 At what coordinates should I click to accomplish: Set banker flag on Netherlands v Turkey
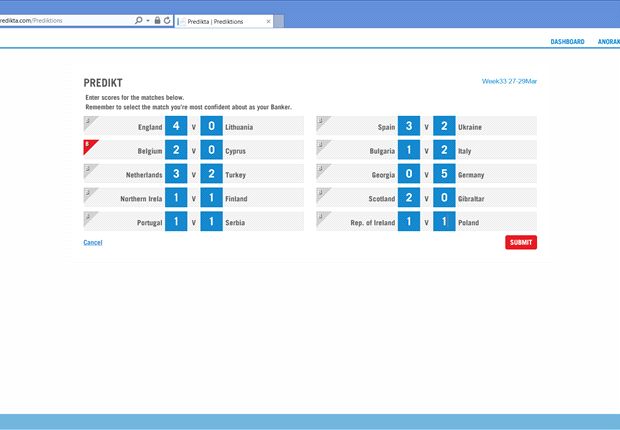click(x=89, y=170)
